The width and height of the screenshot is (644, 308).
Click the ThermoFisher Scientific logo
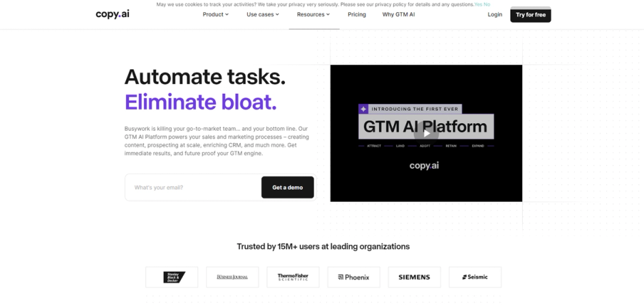point(293,277)
